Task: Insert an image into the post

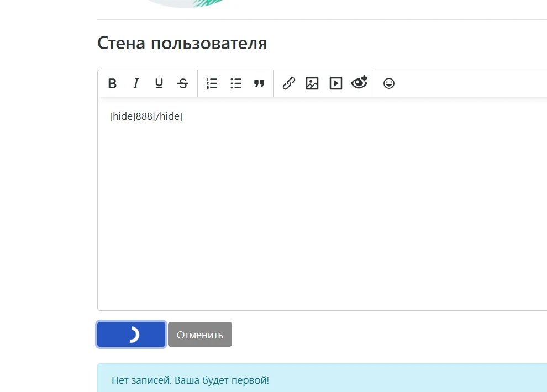Action: 312,83
